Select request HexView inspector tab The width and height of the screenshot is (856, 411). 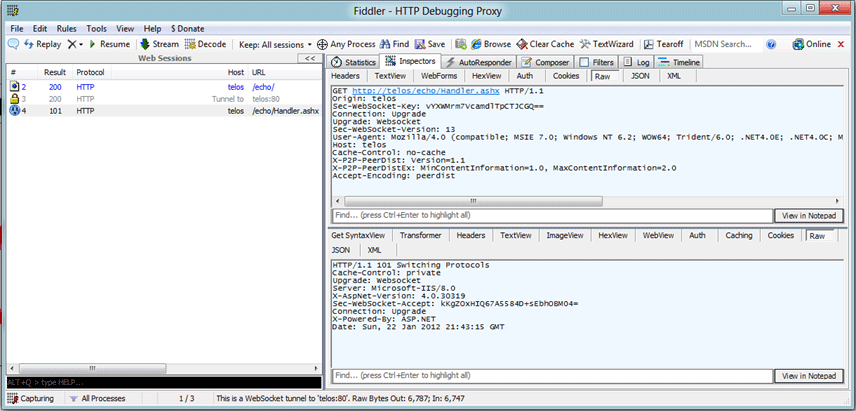pos(486,76)
